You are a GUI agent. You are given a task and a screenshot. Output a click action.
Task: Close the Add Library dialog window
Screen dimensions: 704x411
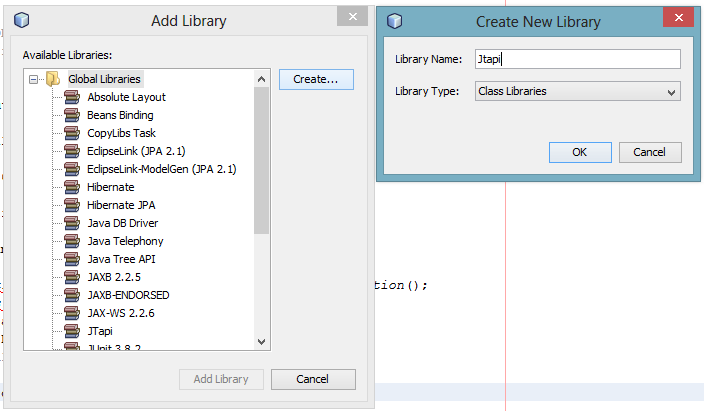[x=352, y=17]
